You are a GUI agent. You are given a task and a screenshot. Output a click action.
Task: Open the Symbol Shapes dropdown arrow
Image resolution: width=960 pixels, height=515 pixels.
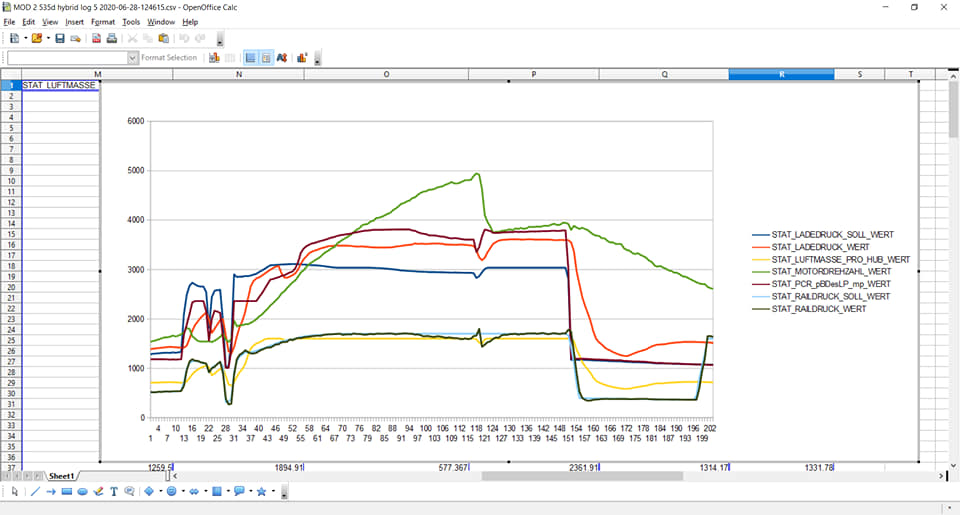(x=183, y=491)
